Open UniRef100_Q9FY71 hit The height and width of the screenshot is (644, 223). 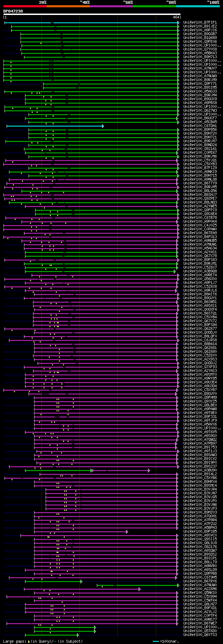(200, 84)
